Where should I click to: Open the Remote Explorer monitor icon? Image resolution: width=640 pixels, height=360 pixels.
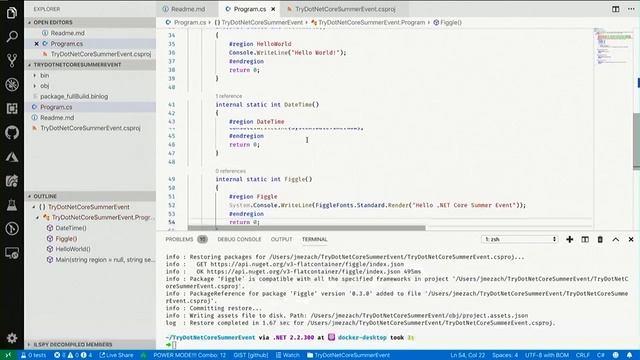pyautogui.click(x=11, y=253)
